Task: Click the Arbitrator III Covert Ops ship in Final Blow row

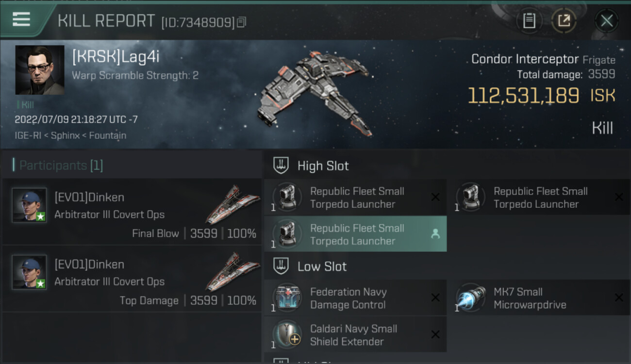Action: point(228,204)
